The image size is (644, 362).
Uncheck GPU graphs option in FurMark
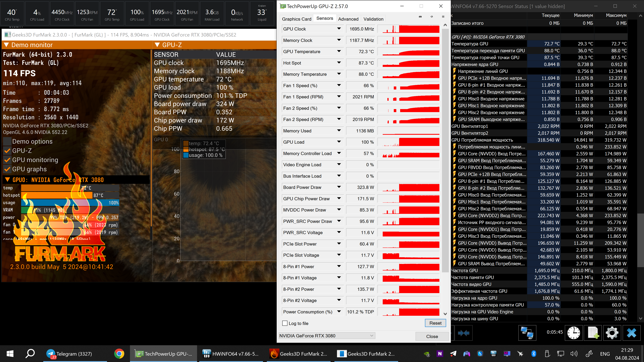8,169
